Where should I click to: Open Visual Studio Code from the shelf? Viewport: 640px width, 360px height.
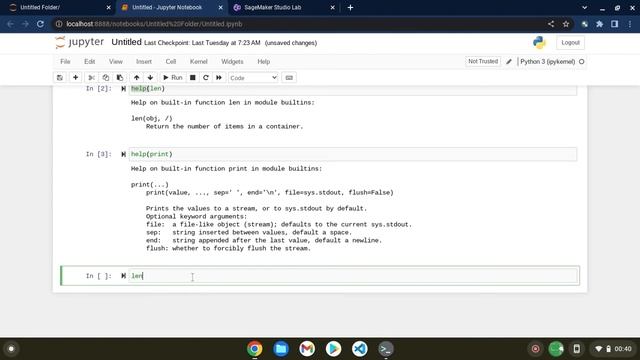tap(360, 349)
